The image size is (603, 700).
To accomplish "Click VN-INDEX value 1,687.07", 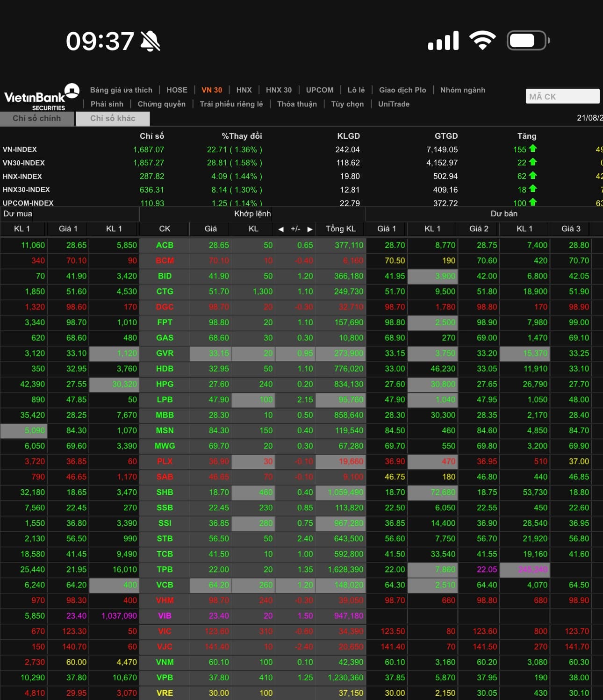I will (148, 150).
